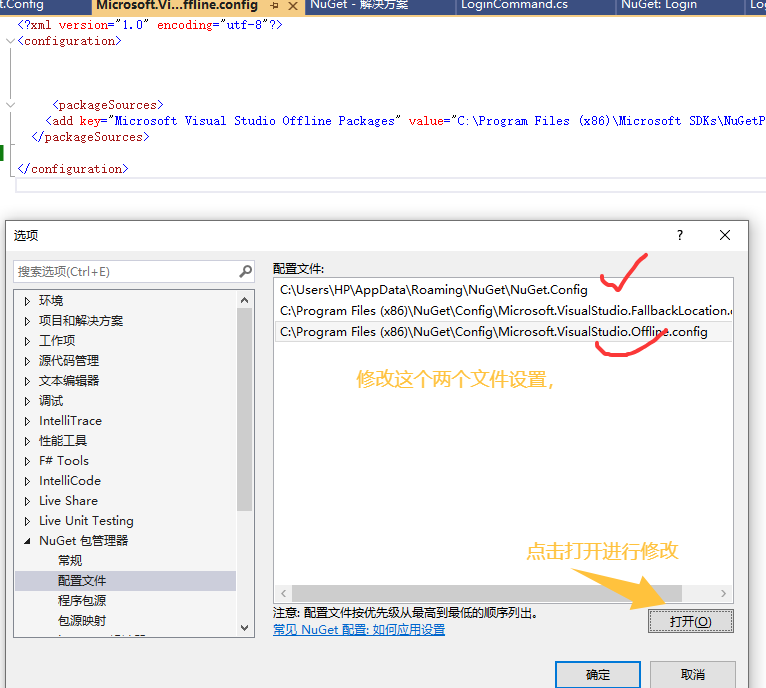The image size is (766, 688).
Task: Expand the Live Unit Testing tree node
Action: click(x=27, y=521)
